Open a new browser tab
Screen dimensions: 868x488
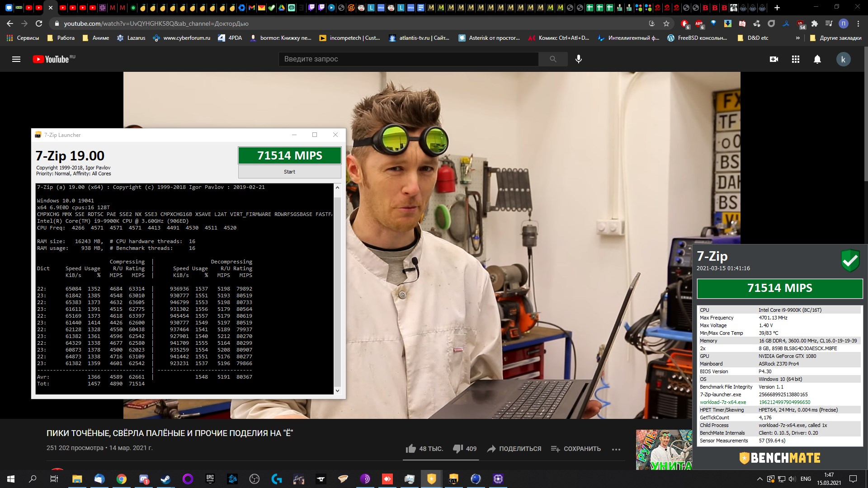point(777,8)
